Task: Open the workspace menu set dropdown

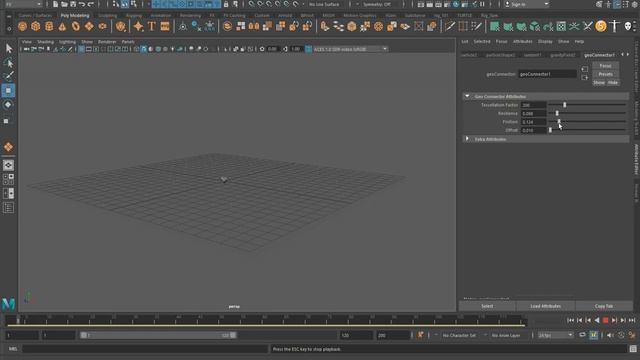Action: coord(22,4)
